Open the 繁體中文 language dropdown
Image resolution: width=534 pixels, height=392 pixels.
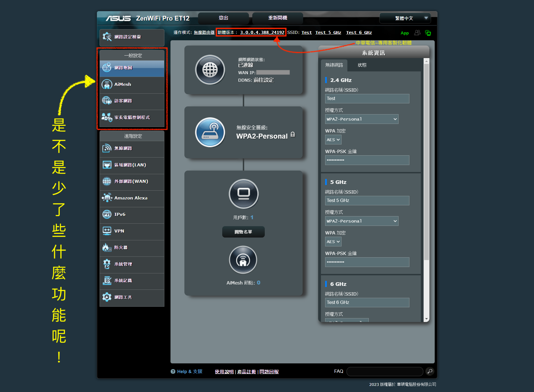[405, 18]
